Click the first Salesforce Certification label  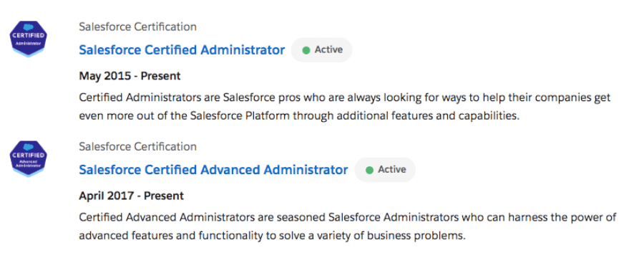pyautogui.click(x=137, y=27)
